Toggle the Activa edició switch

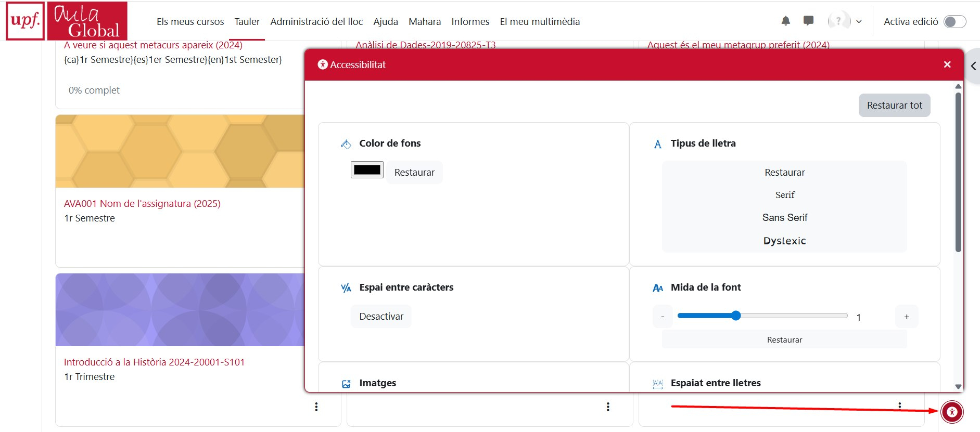[x=954, y=21]
